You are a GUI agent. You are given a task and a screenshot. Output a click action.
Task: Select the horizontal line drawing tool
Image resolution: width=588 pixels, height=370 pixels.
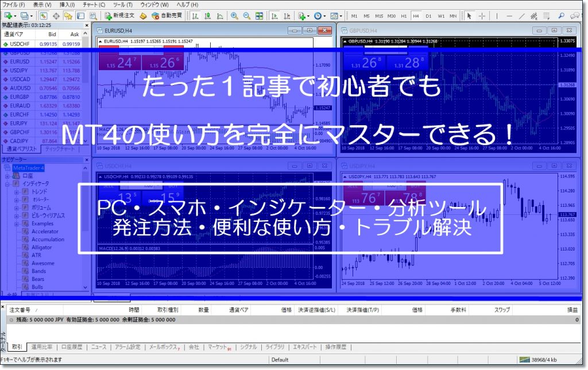[x=509, y=16]
